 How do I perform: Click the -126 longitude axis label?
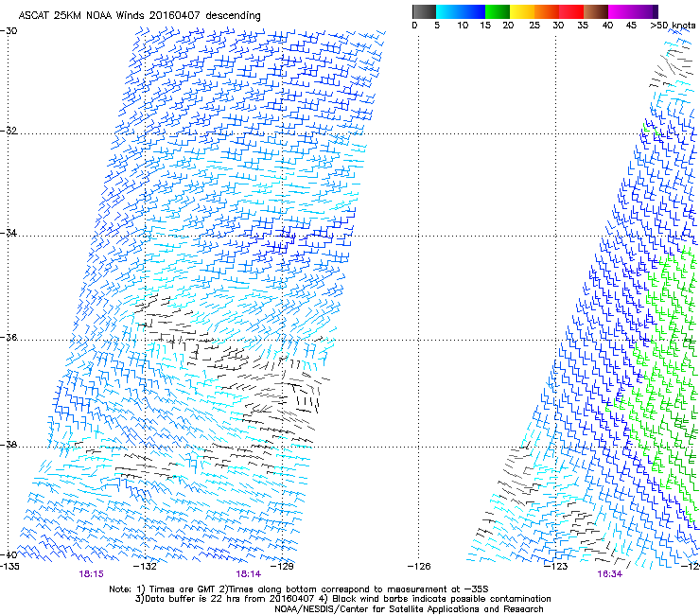[419, 567]
